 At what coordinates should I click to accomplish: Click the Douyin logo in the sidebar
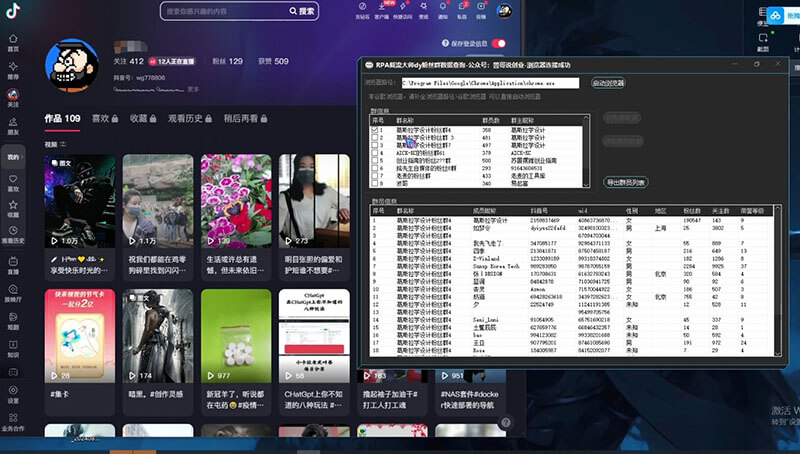click(x=13, y=10)
